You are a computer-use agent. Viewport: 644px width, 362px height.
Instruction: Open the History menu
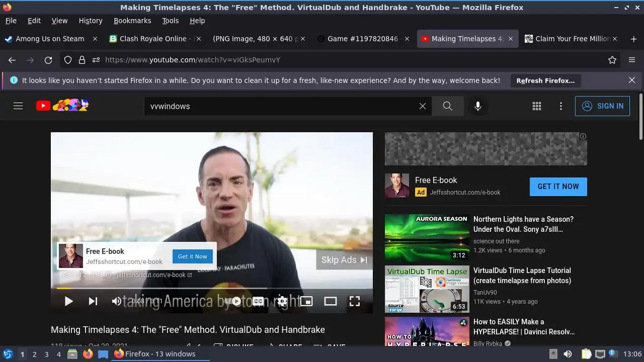(91, 21)
